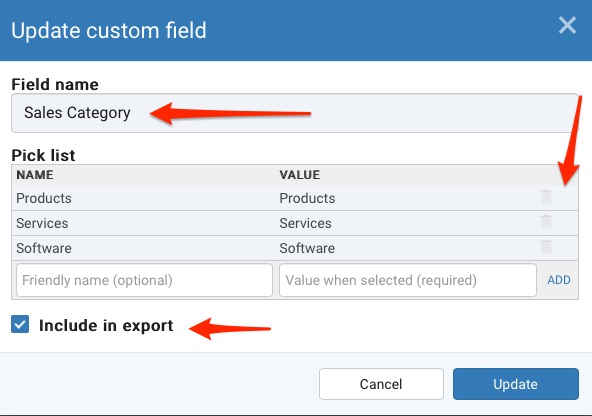Delete the Products pick list entry

click(546, 197)
